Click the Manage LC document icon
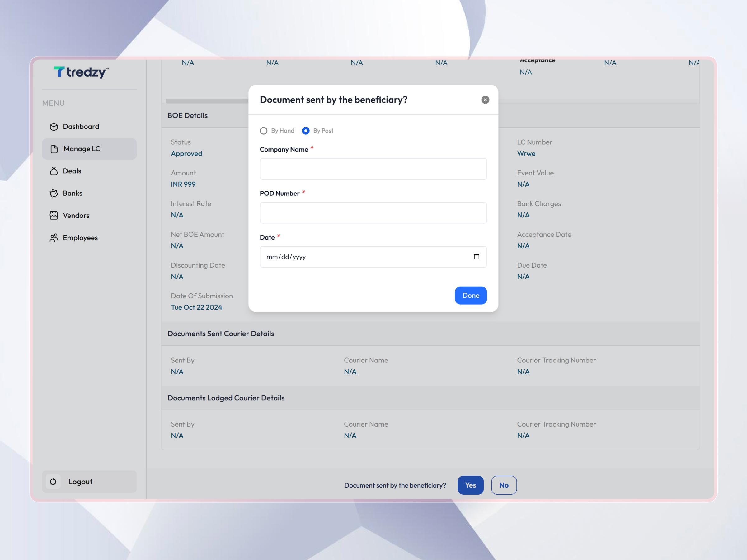Image resolution: width=747 pixels, height=560 pixels. [54, 149]
